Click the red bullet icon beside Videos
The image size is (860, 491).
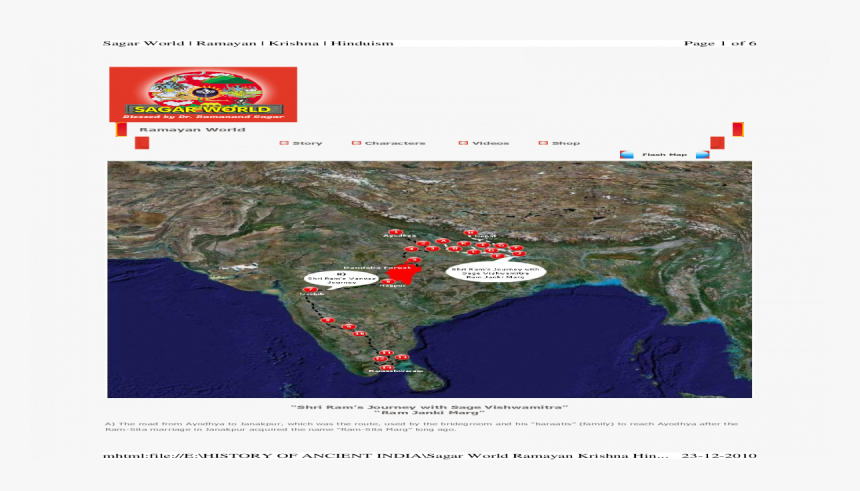tap(463, 143)
